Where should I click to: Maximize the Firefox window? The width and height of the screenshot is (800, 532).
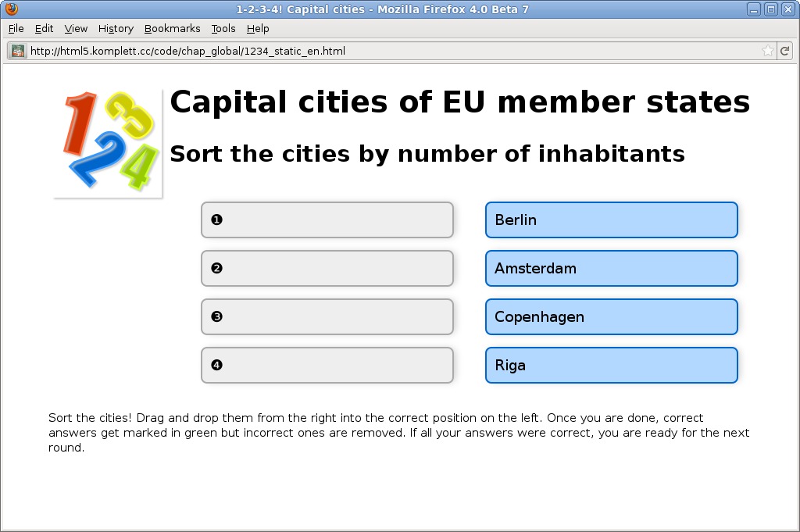pyautogui.click(x=770, y=9)
